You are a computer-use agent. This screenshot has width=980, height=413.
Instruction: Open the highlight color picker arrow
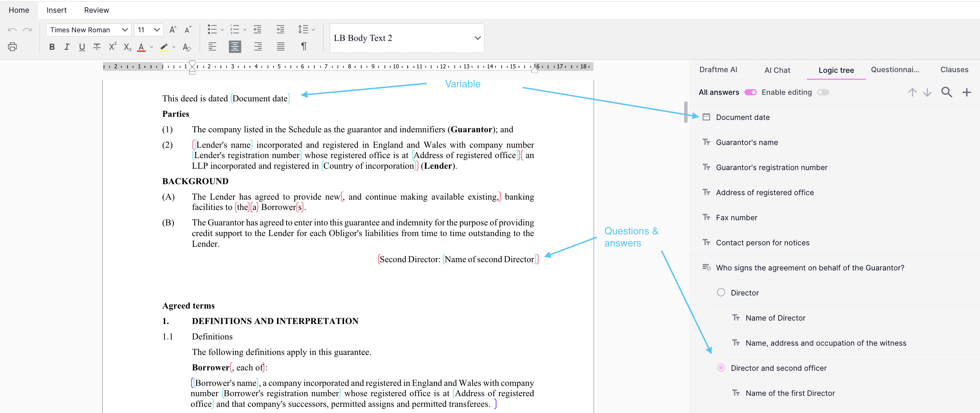coord(174,47)
